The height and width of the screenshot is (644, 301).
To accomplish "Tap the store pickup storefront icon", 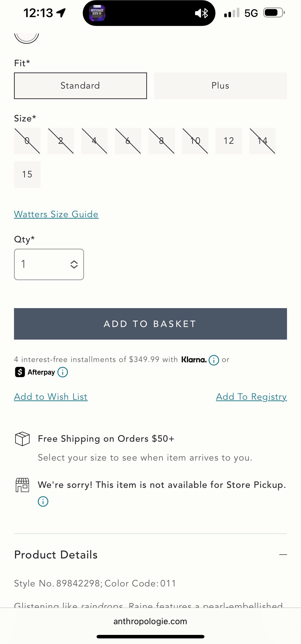I will coord(22,485).
